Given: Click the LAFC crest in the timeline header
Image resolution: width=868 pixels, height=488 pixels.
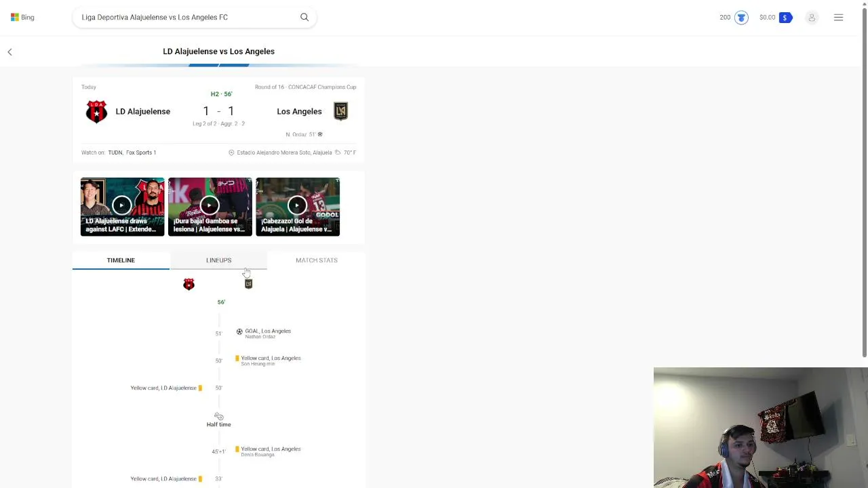Looking at the screenshot, I should 248,284.
